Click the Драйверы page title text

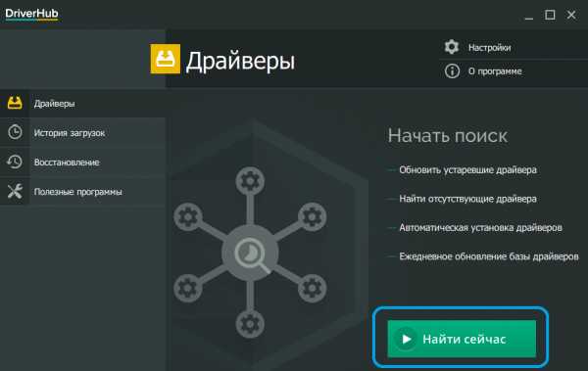pyautogui.click(x=240, y=62)
